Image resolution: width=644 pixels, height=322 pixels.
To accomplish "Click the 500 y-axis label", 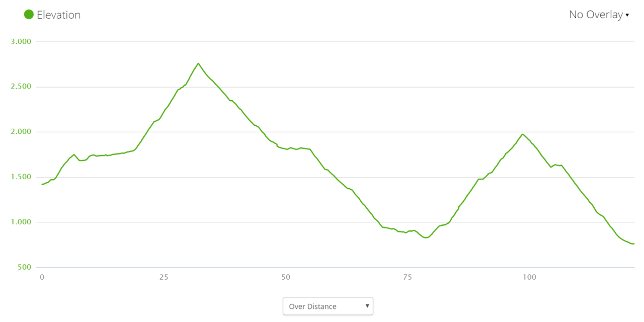I will 25,267.
